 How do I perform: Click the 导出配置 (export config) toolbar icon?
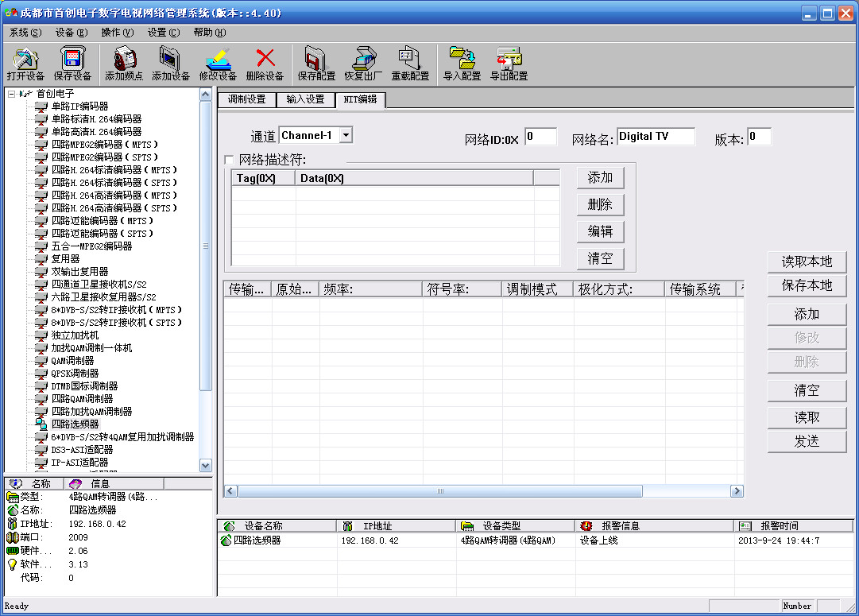tap(509, 59)
